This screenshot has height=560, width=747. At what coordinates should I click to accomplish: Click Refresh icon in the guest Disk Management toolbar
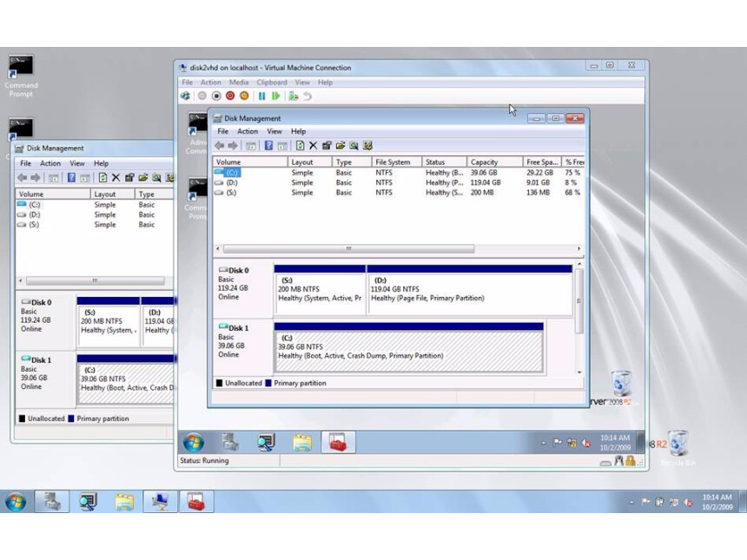pos(300,146)
